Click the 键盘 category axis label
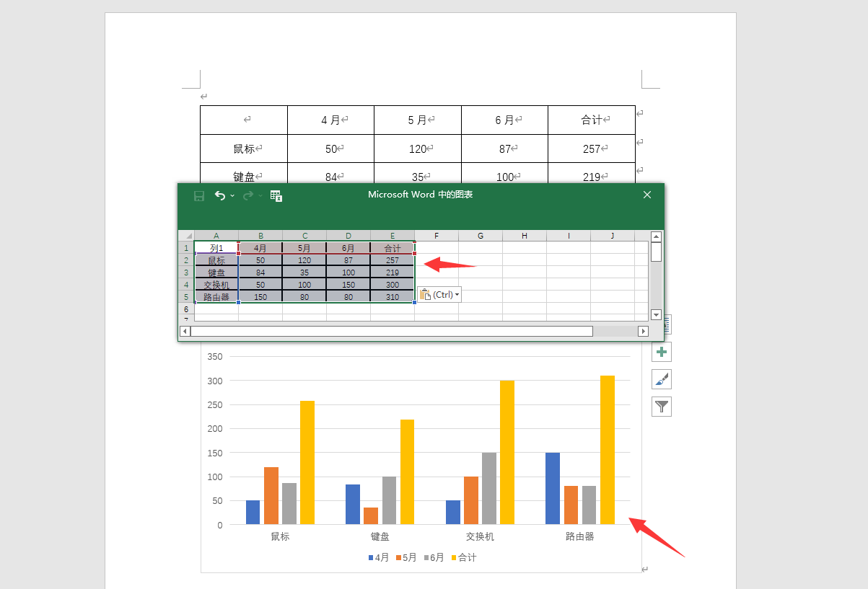Viewport: 868px width, 589px height. [x=380, y=536]
